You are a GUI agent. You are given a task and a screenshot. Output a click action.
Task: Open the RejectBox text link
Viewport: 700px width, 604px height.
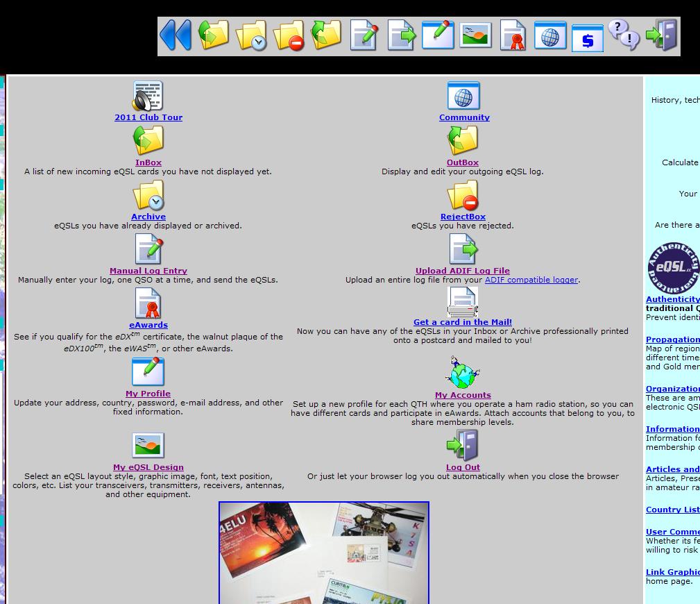coord(463,217)
